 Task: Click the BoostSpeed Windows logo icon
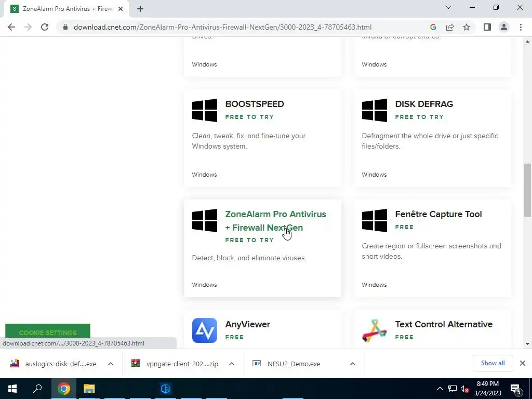pyautogui.click(x=205, y=110)
